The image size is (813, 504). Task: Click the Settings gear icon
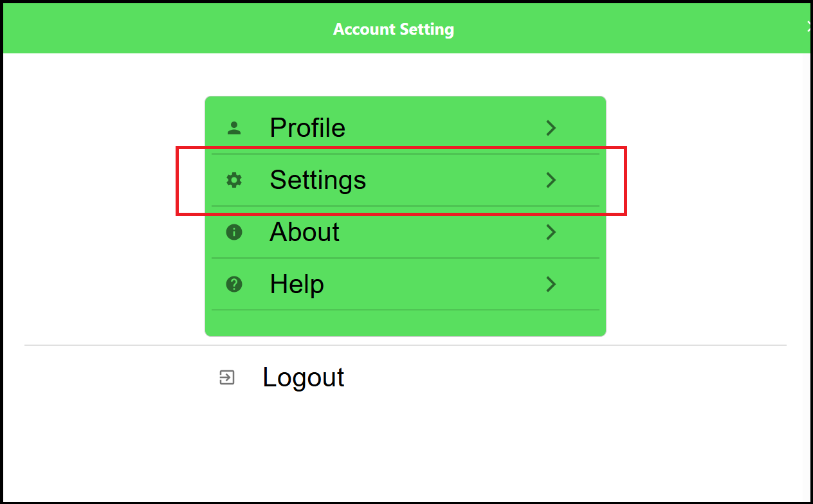(x=234, y=181)
